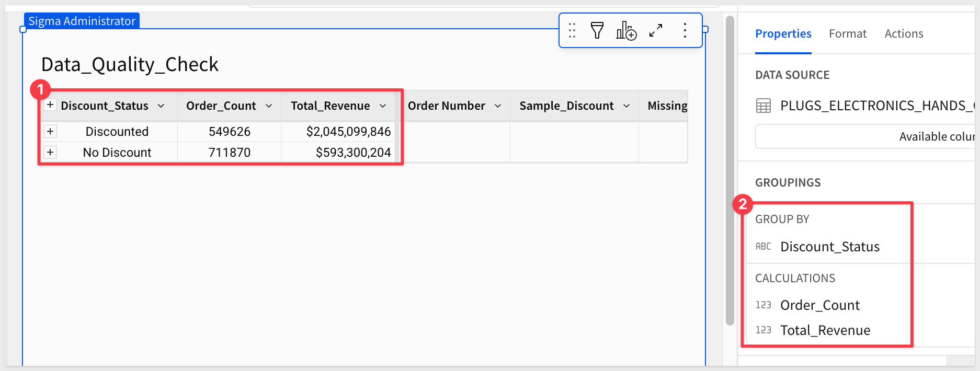
Task: Expand the Discounted row
Action: (50, 131)
